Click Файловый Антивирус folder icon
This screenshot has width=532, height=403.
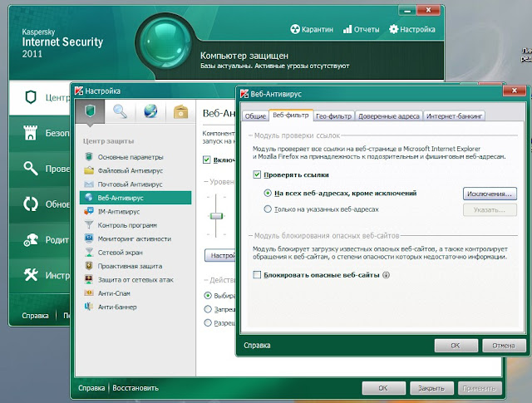pos(89,170)
